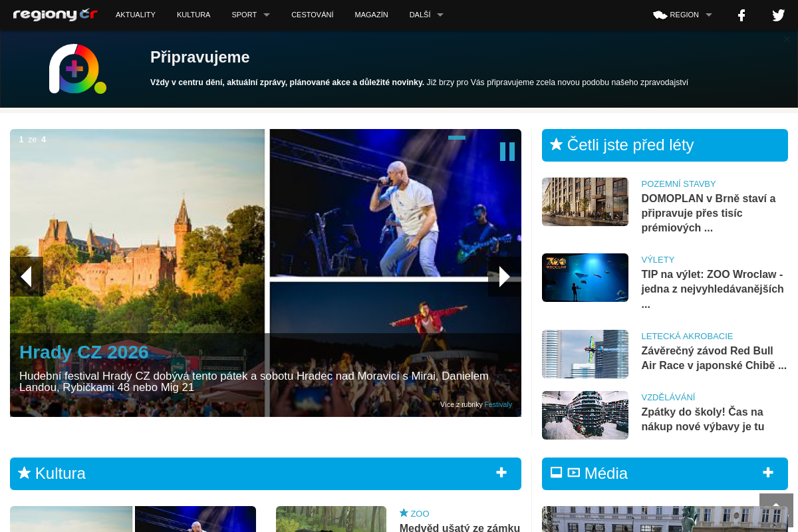Click the slideshow progress indicator bar

457,138
